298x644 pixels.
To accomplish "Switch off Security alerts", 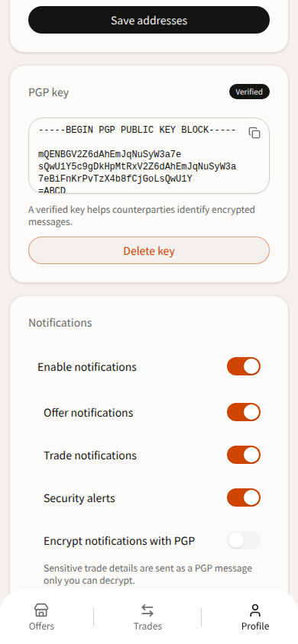I will click(x=244, y=497).
